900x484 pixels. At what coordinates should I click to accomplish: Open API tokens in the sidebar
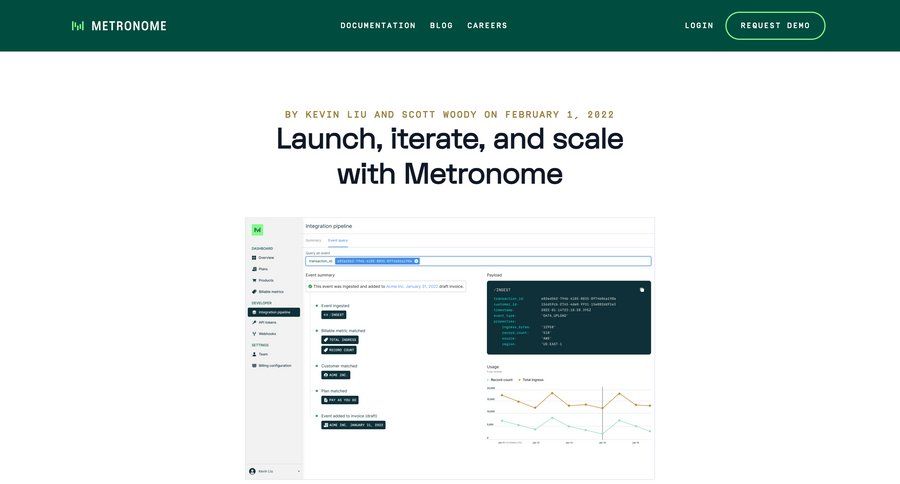pos(269,323)
